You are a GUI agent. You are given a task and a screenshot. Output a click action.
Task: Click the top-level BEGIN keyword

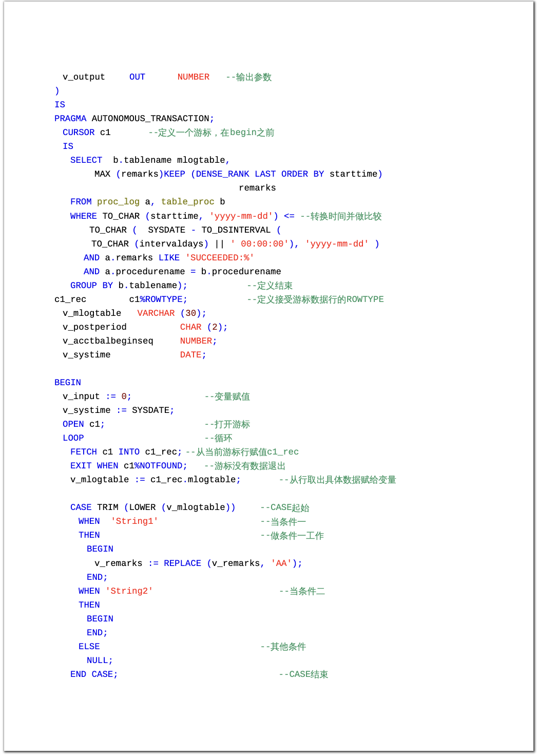click(x=68, y=383)
